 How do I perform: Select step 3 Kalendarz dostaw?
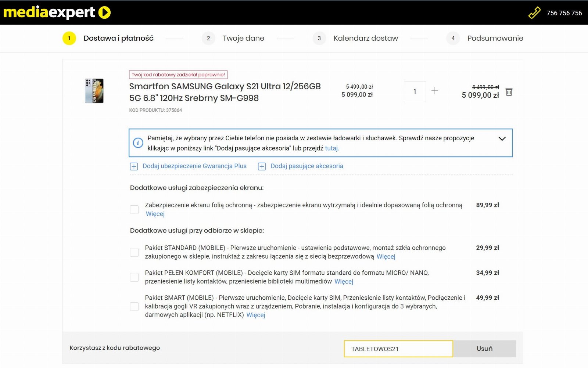click(355, 38)
